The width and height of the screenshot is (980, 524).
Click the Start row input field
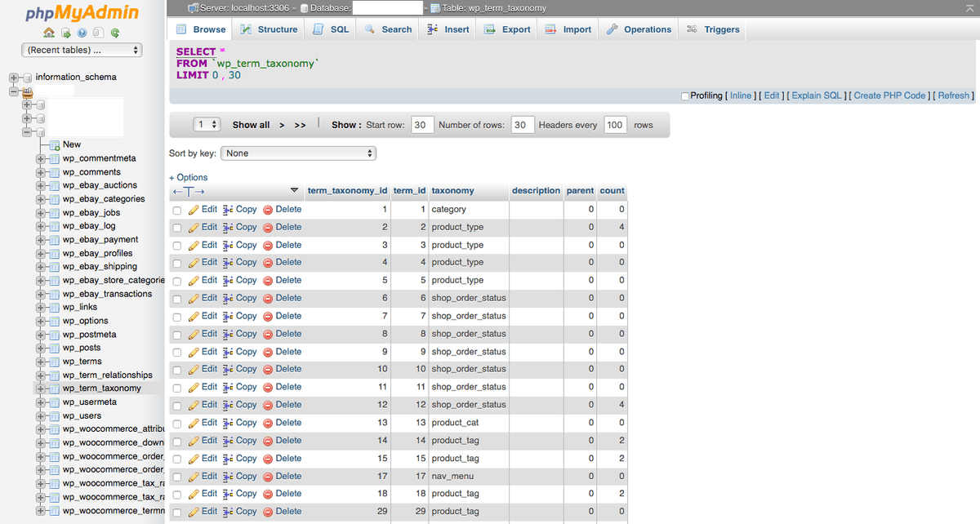[422, 125]
